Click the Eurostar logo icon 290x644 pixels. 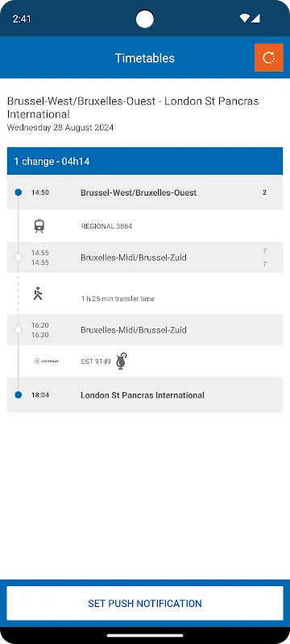pyautogui.click(x=47, y=361)
